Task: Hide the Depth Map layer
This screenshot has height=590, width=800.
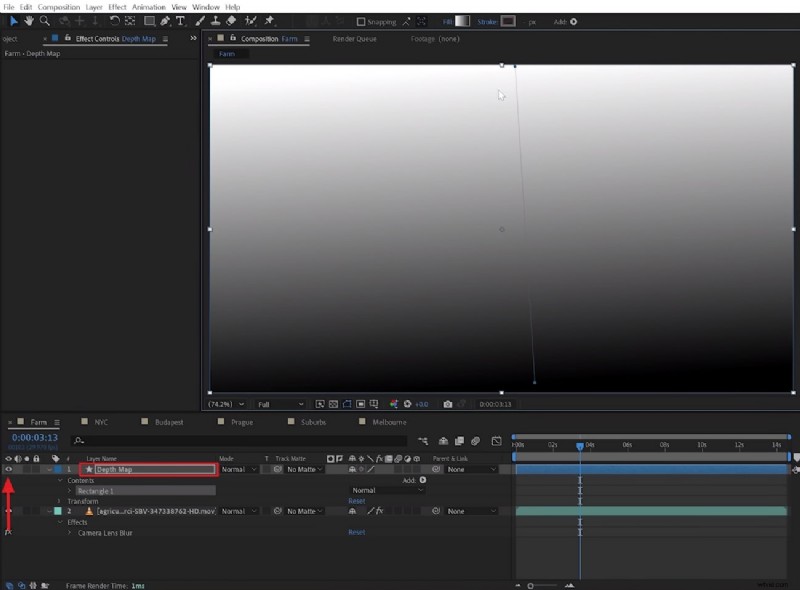Action: point(8,470)
